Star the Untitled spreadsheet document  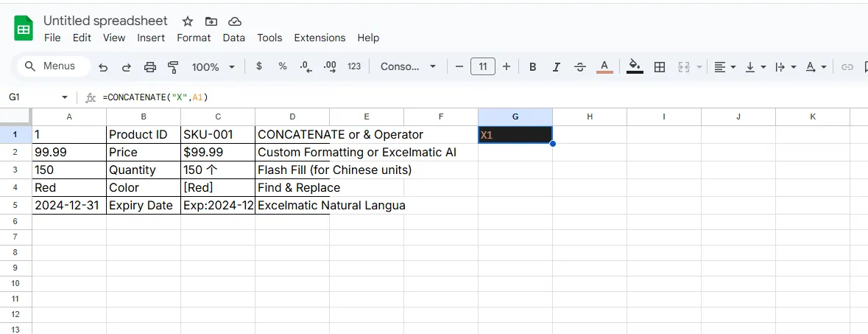[x=188, y=21]
